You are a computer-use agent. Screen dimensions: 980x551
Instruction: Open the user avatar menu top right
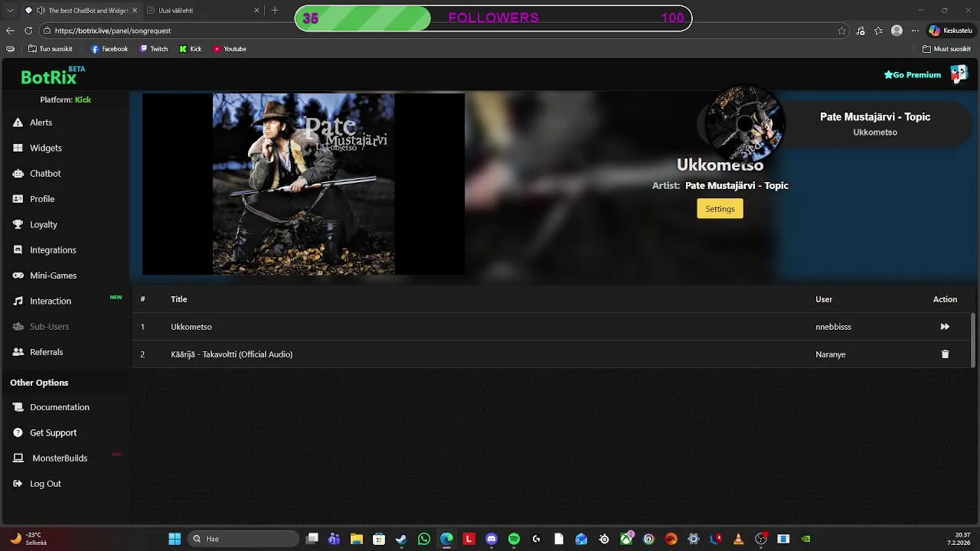tap(959, 74)
